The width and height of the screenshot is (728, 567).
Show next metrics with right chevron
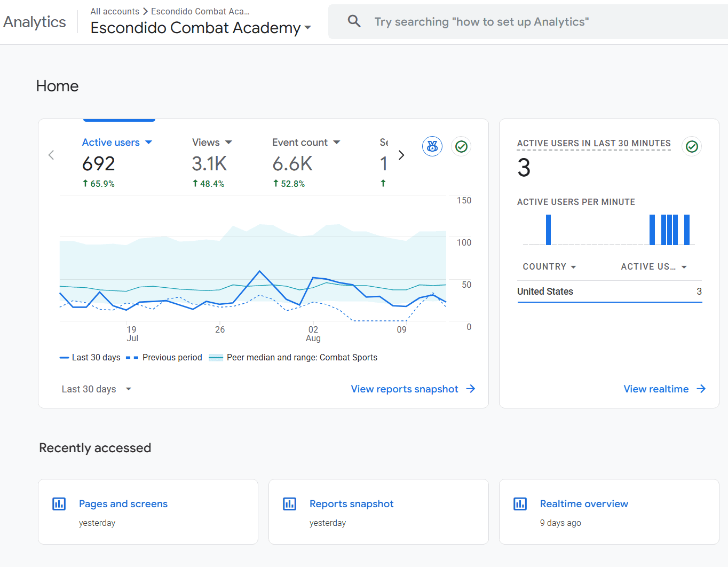pos(401,155)
